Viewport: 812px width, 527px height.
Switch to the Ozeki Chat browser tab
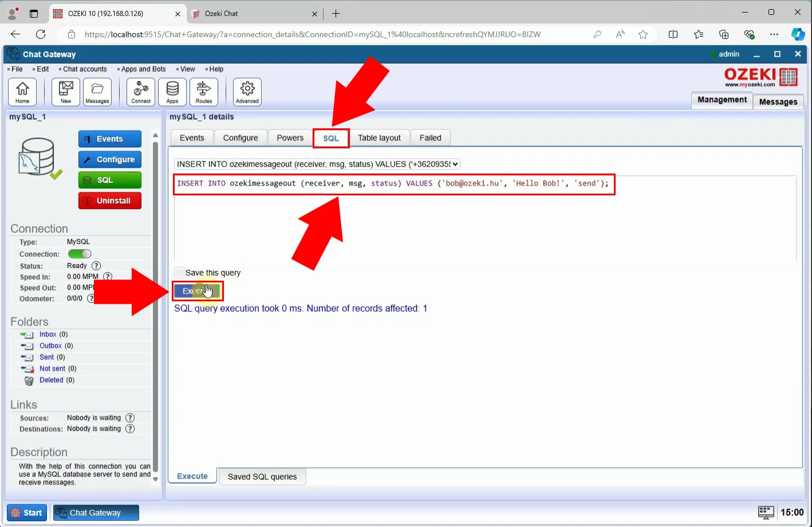pos(255,14)
